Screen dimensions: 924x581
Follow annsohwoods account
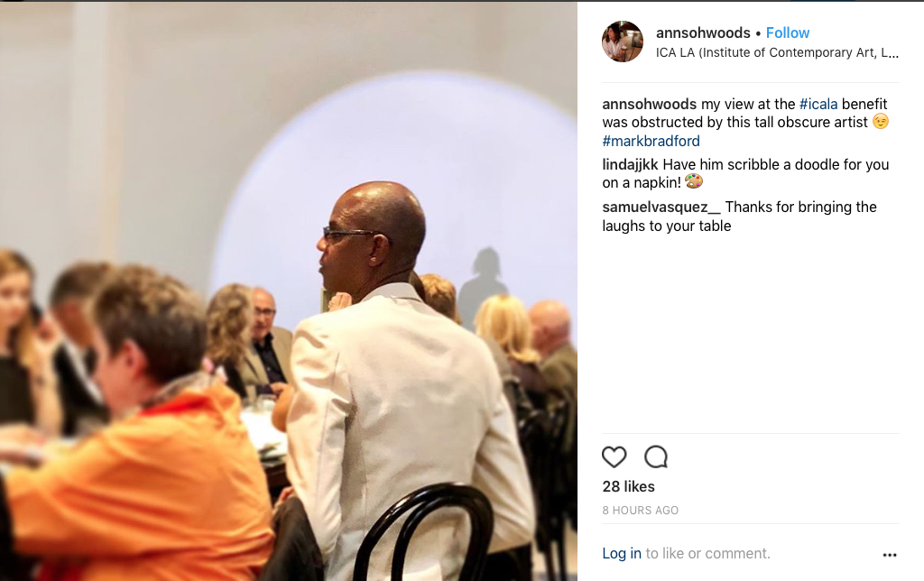coord(787,33)
